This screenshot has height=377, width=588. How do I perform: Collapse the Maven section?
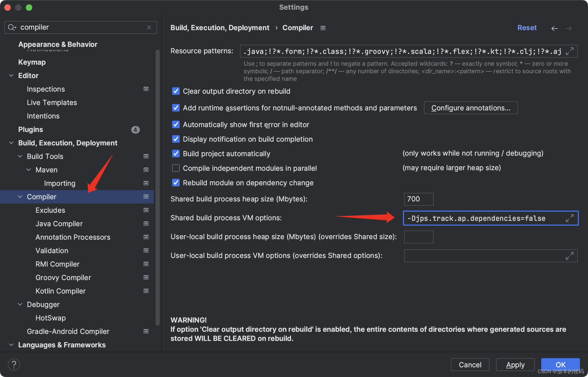click(x=29, y=170)
